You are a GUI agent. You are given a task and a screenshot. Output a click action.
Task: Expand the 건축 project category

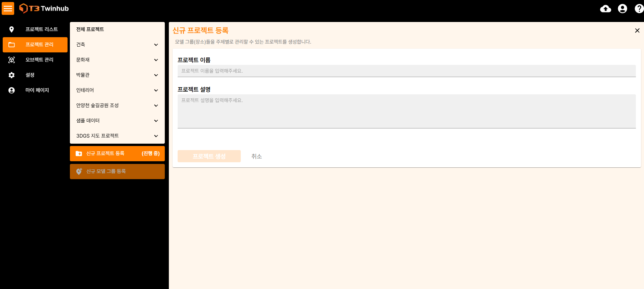click(x=156, y=45)
